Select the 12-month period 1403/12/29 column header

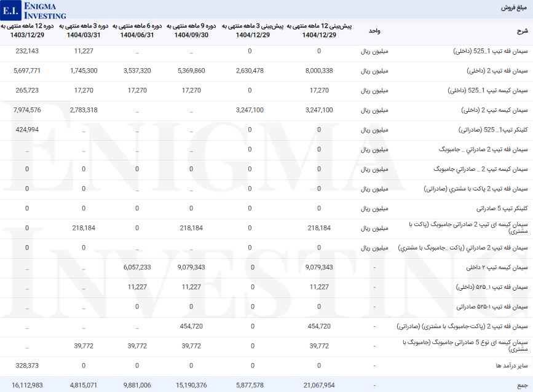coord(28,31)
